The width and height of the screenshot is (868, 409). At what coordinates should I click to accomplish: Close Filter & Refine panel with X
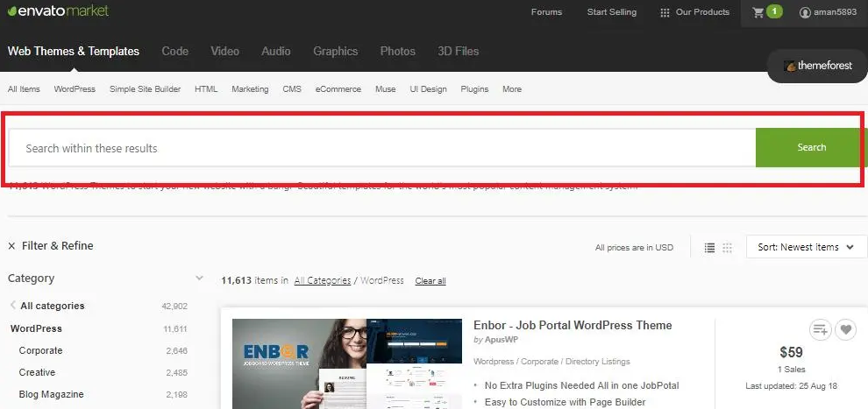click(11, 246)
